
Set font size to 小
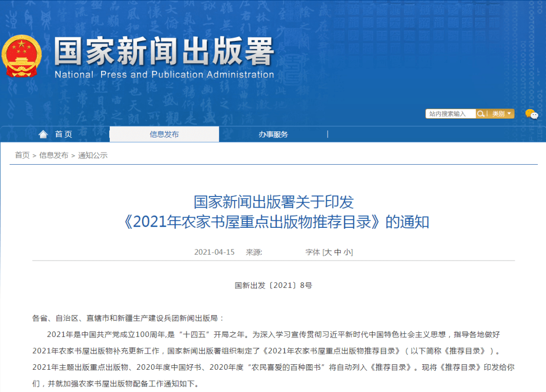(347, 252)
